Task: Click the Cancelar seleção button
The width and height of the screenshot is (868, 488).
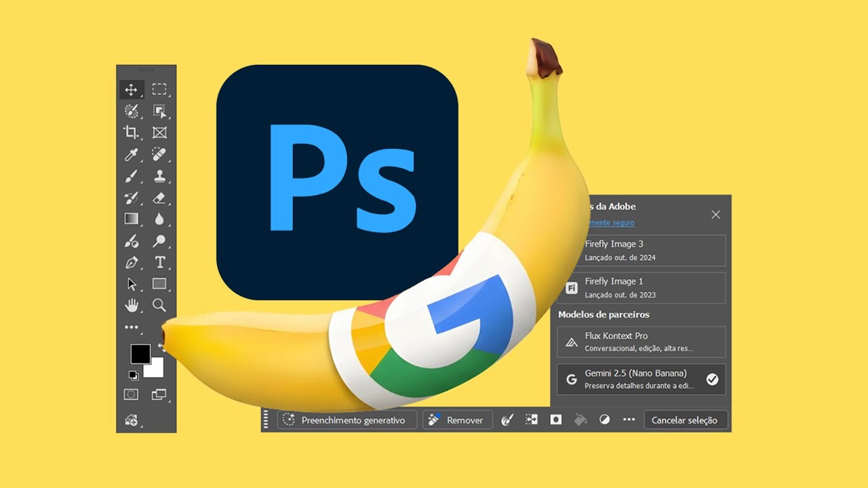Action: pyautogui.click(x=684, y=420)
